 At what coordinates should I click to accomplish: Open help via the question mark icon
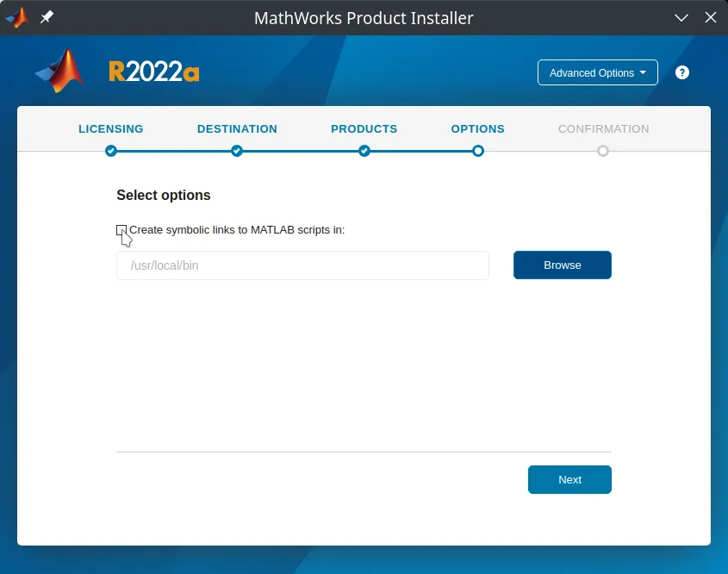(681, 72)
